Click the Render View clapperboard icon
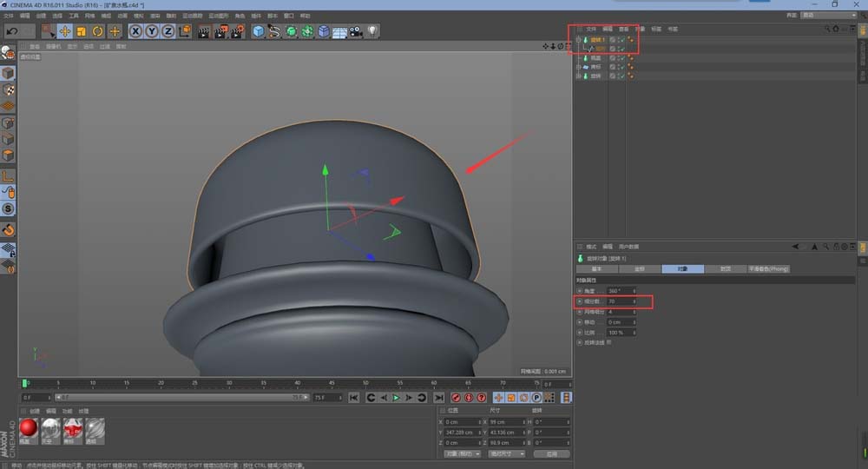The width and height of the screenshot is (868, 469). point(203,31)
